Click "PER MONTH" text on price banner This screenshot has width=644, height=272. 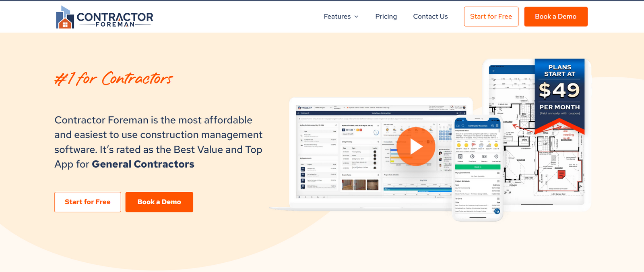559,107
